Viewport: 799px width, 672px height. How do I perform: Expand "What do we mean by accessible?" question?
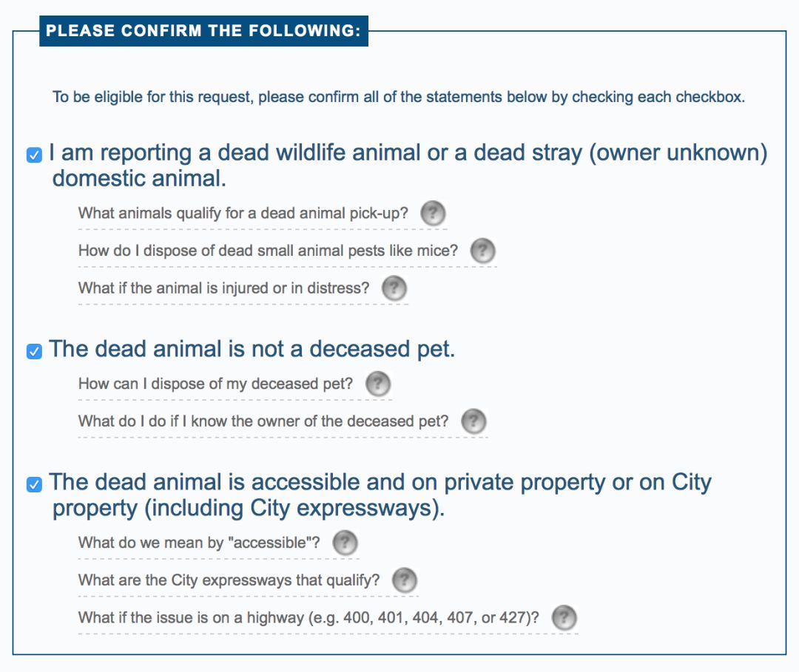pyautogui.click(x=199, y=543)
